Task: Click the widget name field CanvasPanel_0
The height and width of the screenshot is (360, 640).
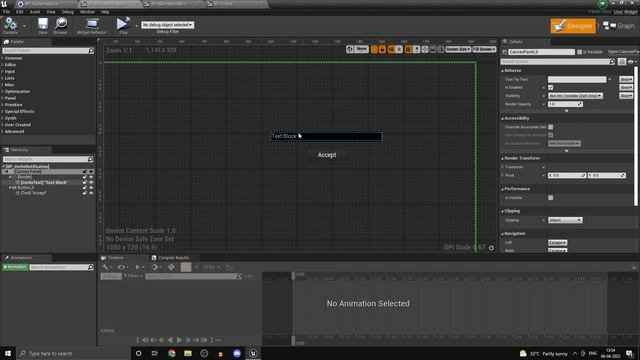Action: 541,52
